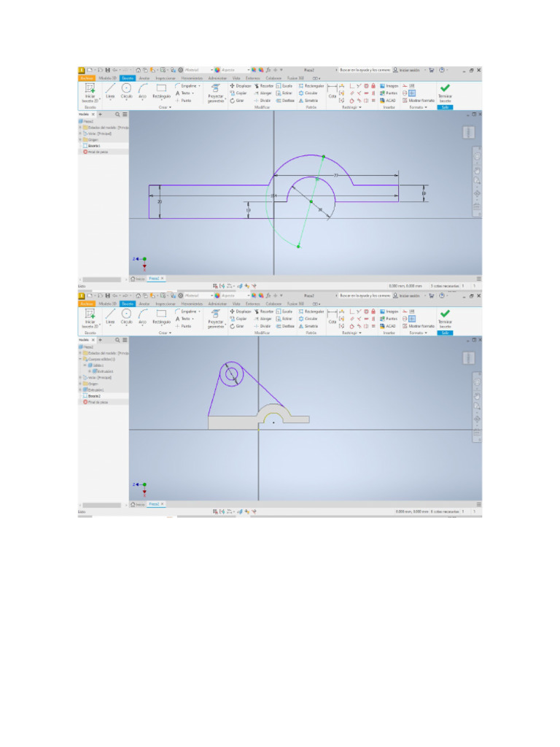560x747 pixels.
Task: Select the Círculo tool in top window
Action: [126, 90]
